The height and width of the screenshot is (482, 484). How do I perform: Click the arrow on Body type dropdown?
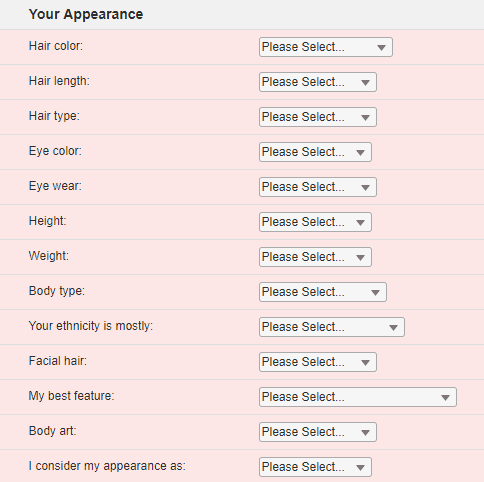375,293
